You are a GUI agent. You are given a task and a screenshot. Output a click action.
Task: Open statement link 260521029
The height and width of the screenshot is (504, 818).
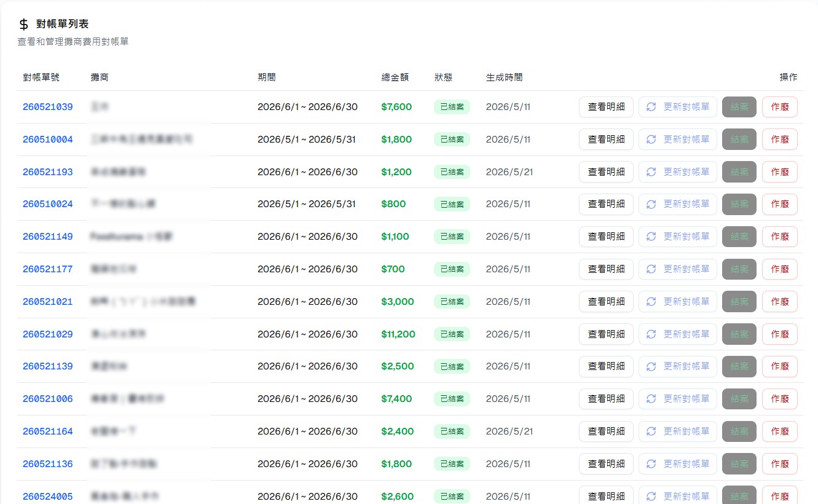tap(48, 334)
